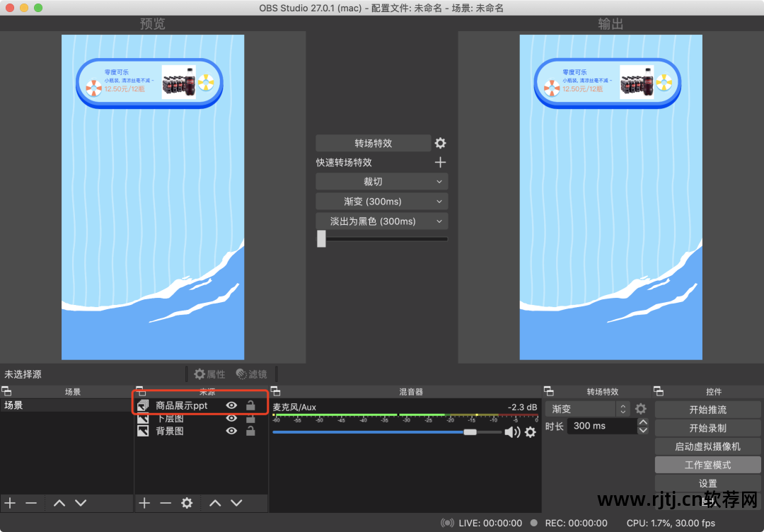Click slideshow icon of 商品展示ppt source

143,405
